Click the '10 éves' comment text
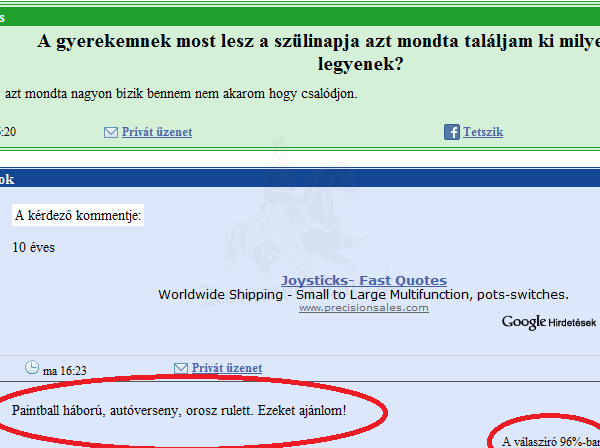Viewport: 600px width, 448px height. click(34, 248)
